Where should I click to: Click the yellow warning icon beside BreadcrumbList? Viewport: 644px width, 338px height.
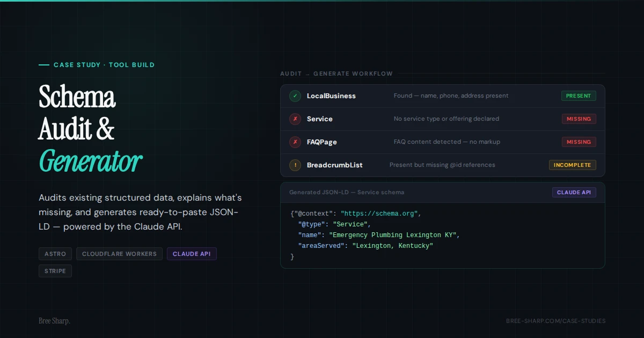coord(295,165)
